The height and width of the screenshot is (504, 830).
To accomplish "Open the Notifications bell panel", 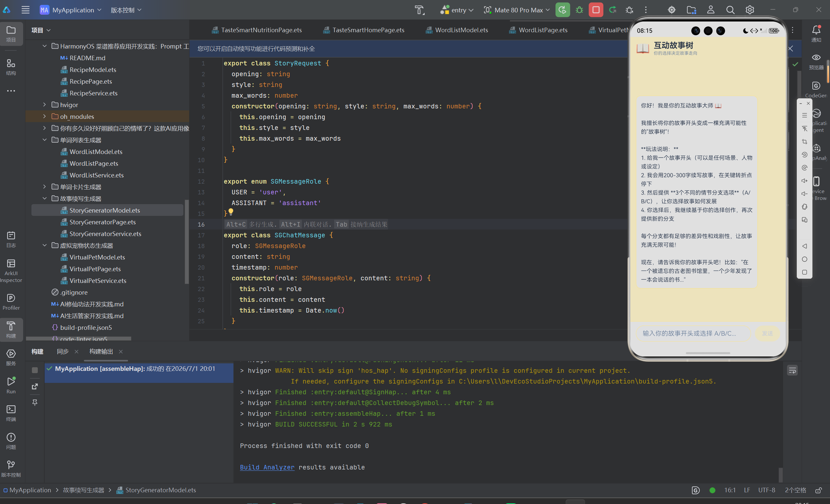I will 816,34.
